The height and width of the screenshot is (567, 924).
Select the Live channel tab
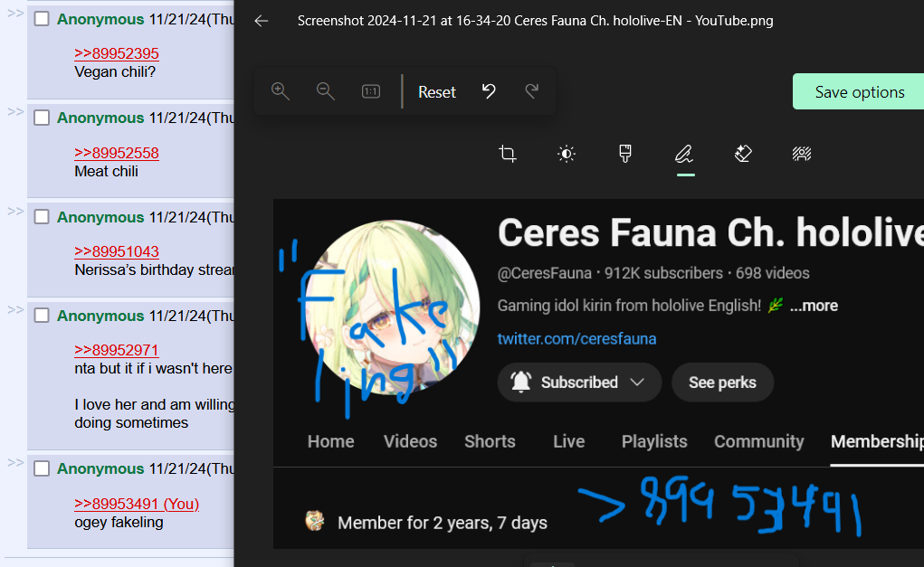568,441
